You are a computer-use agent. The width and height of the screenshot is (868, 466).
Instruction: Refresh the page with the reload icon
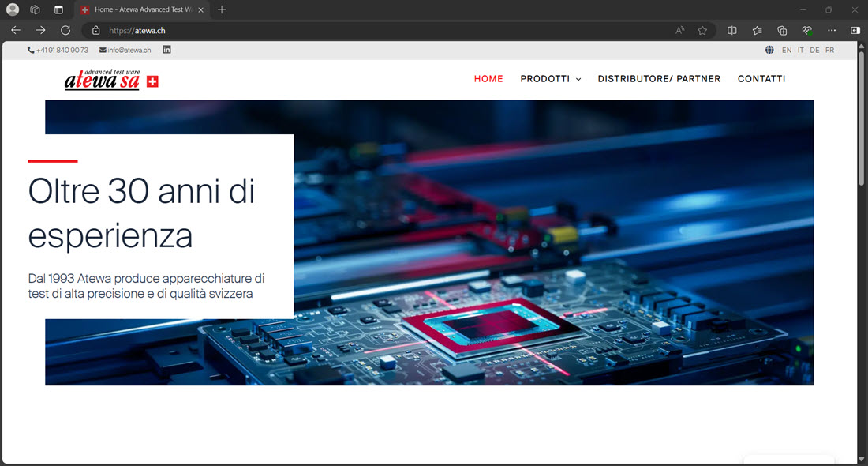(x=65, y=30)
